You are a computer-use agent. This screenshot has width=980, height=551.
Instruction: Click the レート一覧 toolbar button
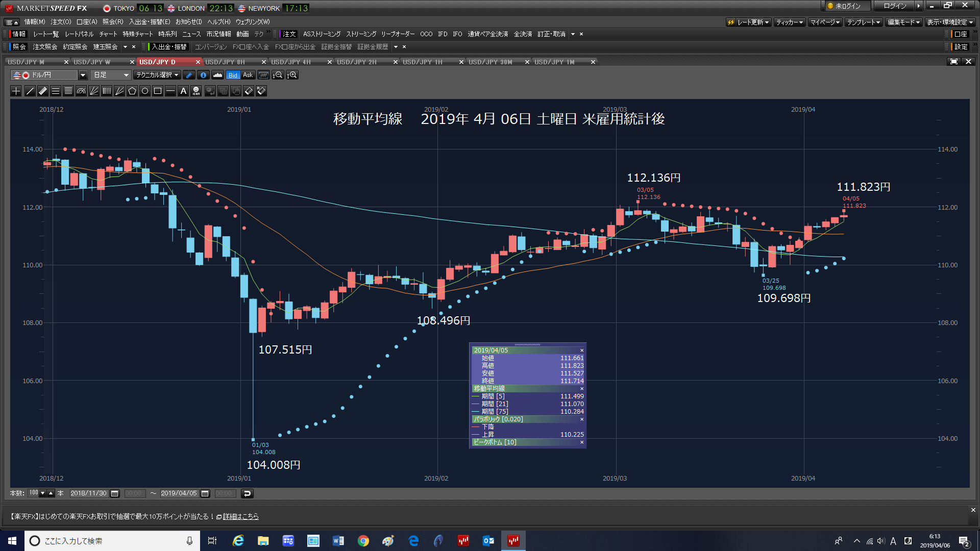tap(46, 34)
